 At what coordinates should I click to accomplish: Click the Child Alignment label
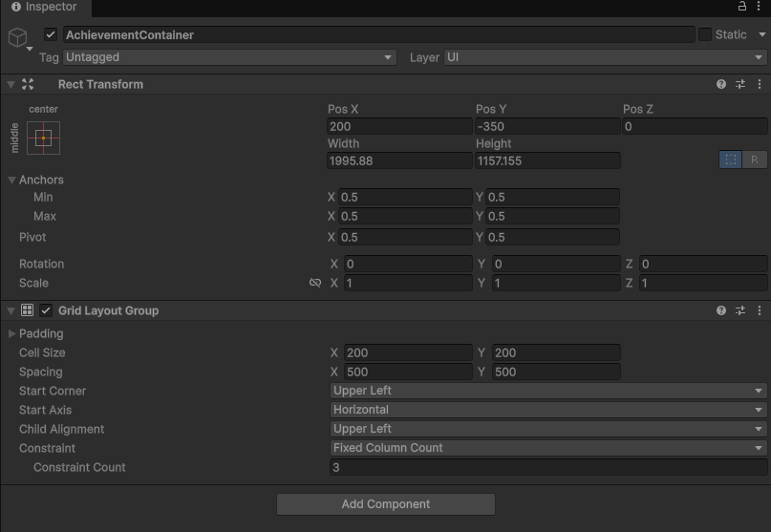tap(61, 429)
